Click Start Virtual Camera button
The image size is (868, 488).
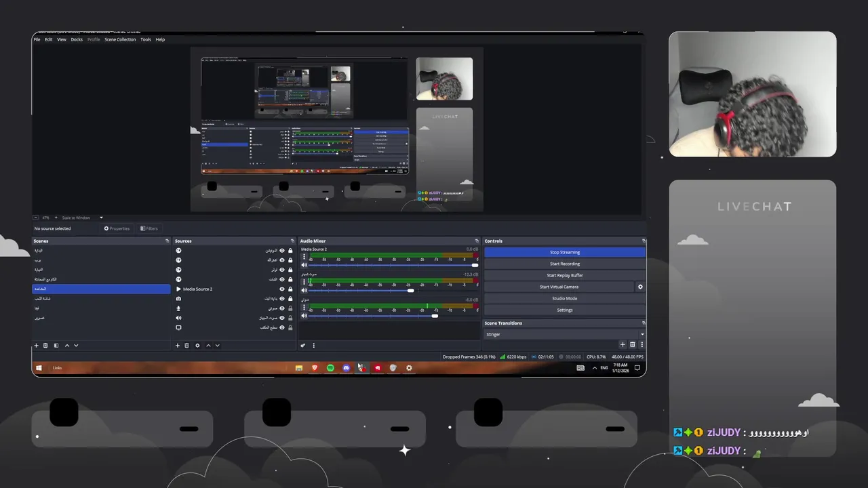point(559,287)
